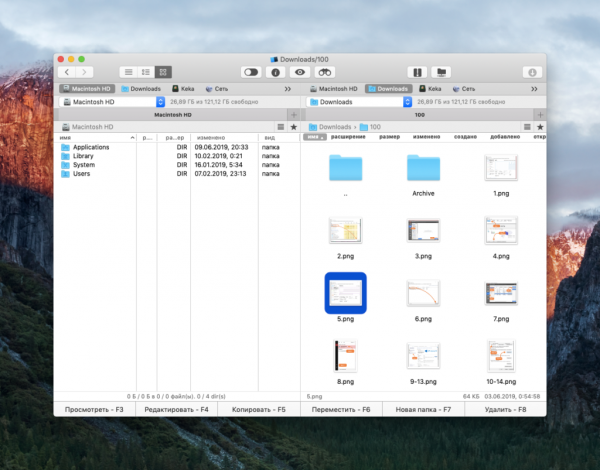Open the file info button
This screenshot has width=600, height=470.
(x=276, y=72)
